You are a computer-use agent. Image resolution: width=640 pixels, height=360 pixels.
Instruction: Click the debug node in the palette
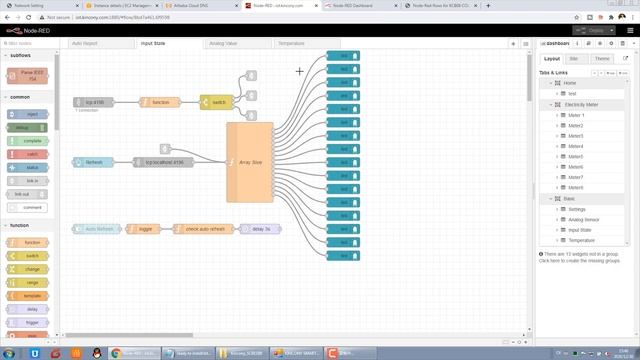(x=27, y=128)
